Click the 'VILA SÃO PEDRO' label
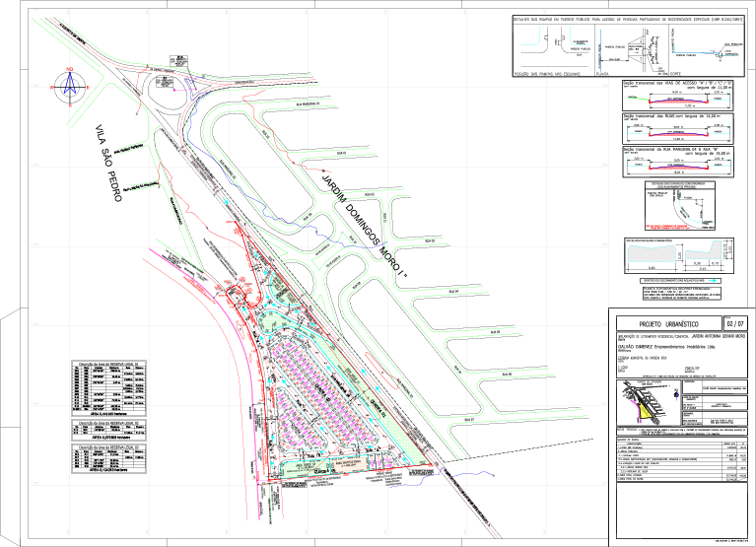 (108, 163)
